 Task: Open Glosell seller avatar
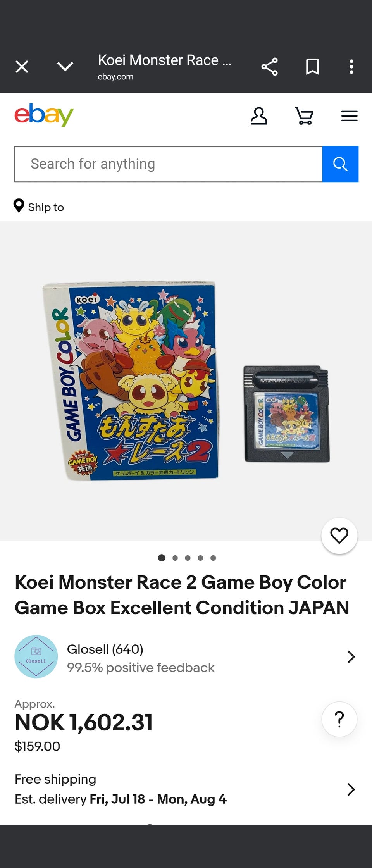[36, 656]
